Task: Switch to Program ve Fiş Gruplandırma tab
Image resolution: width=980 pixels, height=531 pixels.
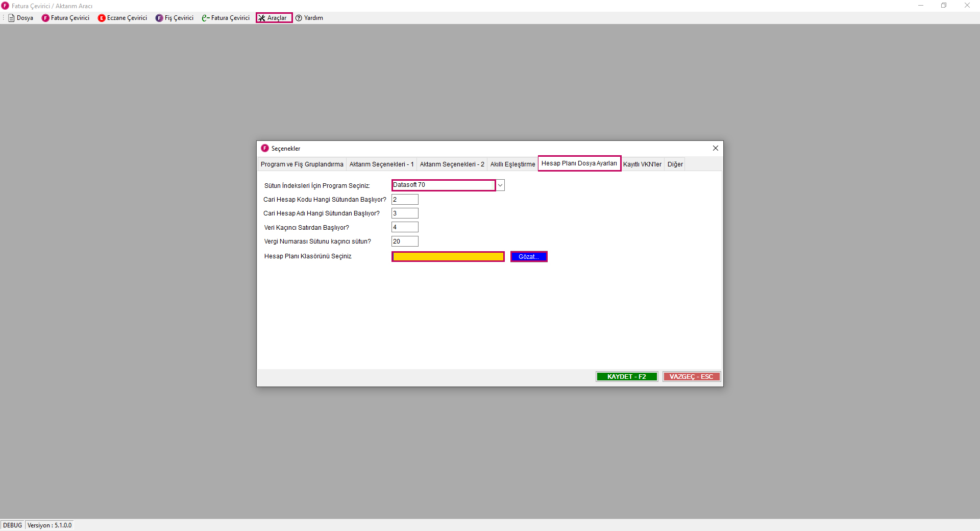Action: pyautogui.click(x=302, y=164)
